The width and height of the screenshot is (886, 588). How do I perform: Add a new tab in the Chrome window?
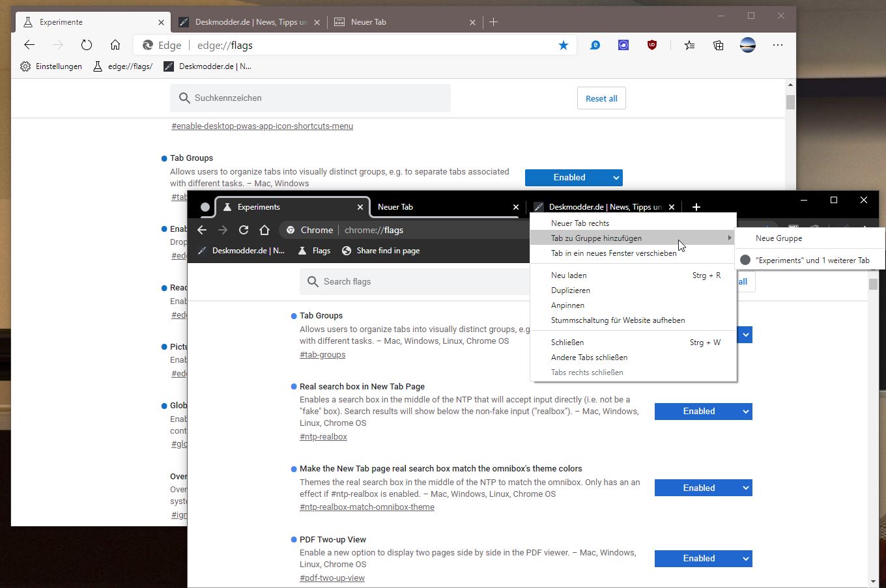pyautogui.click(x=696, y=207)
